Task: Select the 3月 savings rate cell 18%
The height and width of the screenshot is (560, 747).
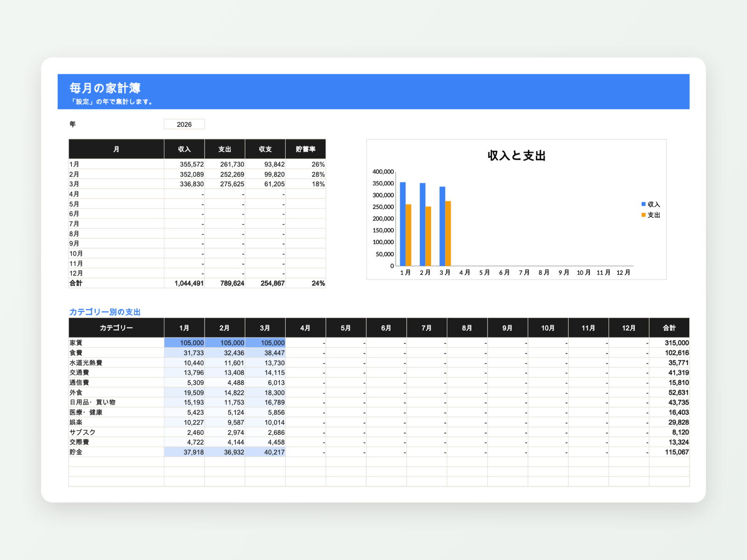Action: click(305, 184)
